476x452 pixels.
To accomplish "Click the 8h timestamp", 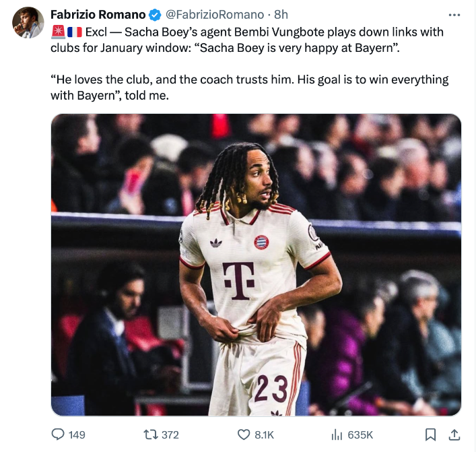I will [x=281, y=15].
